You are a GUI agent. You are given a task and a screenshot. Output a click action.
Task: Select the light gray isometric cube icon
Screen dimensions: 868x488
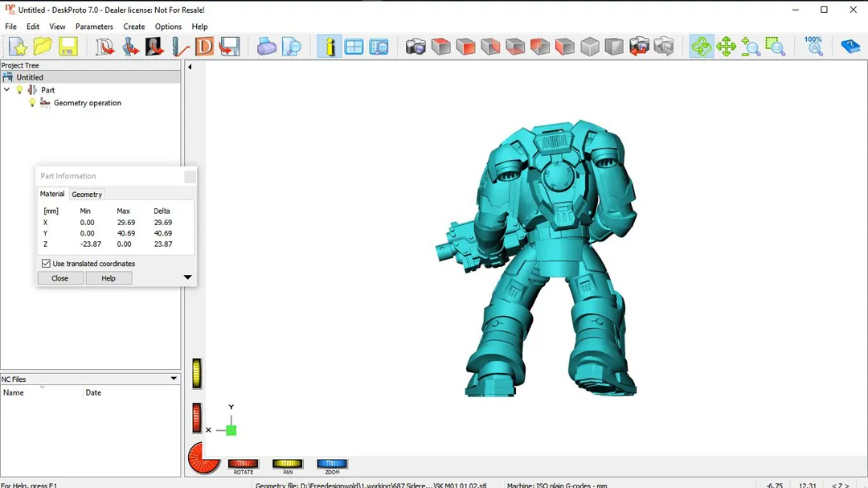pos(590,47)
